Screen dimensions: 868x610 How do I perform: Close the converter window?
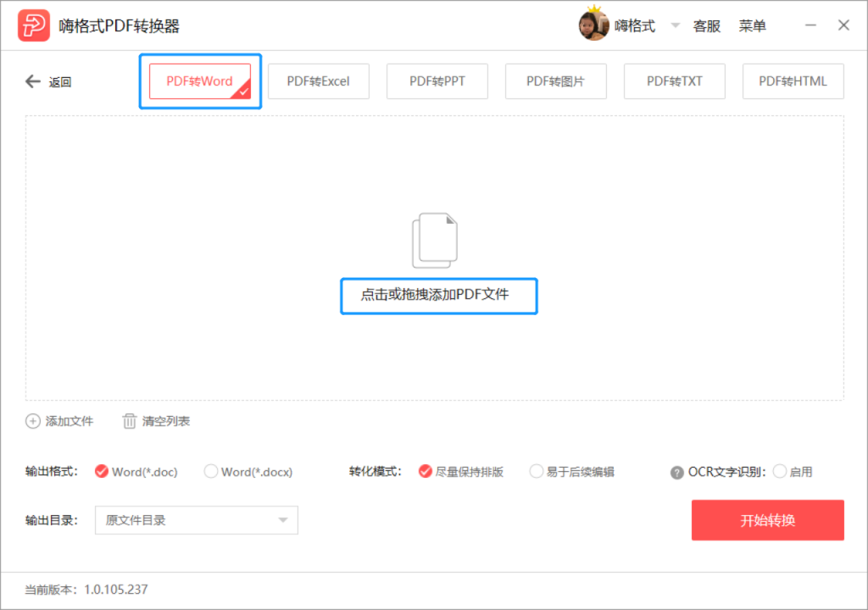843,25
